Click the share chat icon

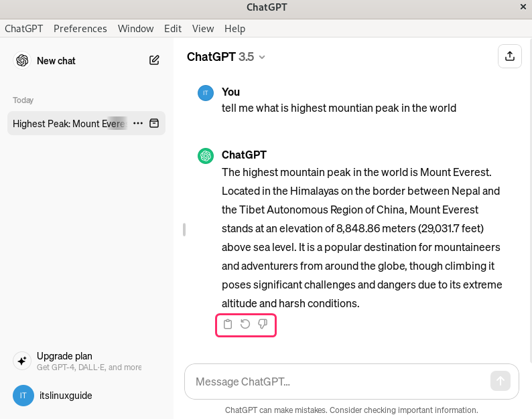(510, 56)
